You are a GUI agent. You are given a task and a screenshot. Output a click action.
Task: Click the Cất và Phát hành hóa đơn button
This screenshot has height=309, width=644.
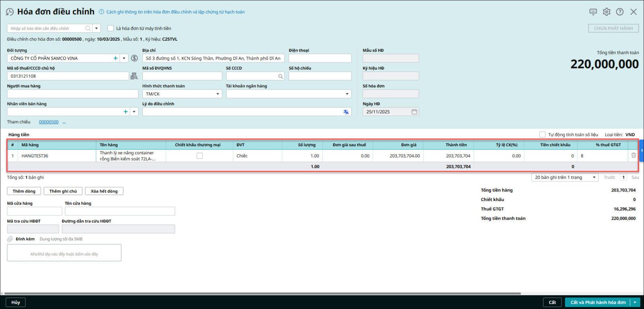[598, 302]
